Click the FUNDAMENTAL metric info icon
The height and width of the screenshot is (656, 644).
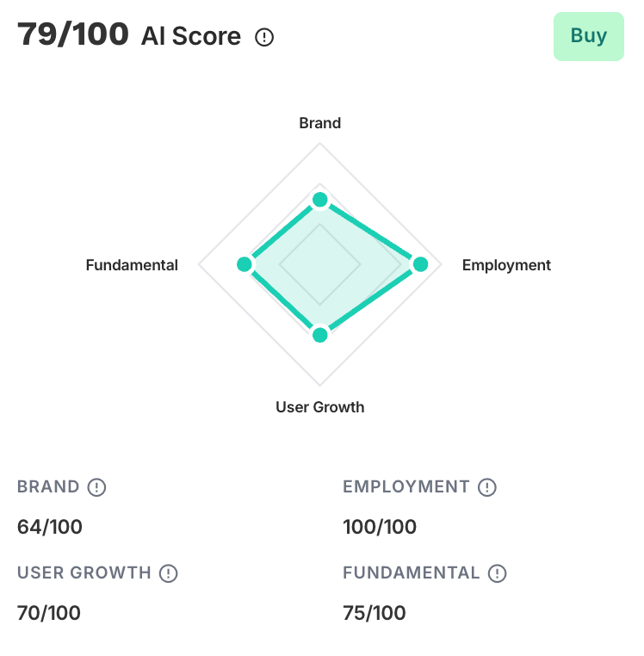pyautogui.click(x=497, y=573)
